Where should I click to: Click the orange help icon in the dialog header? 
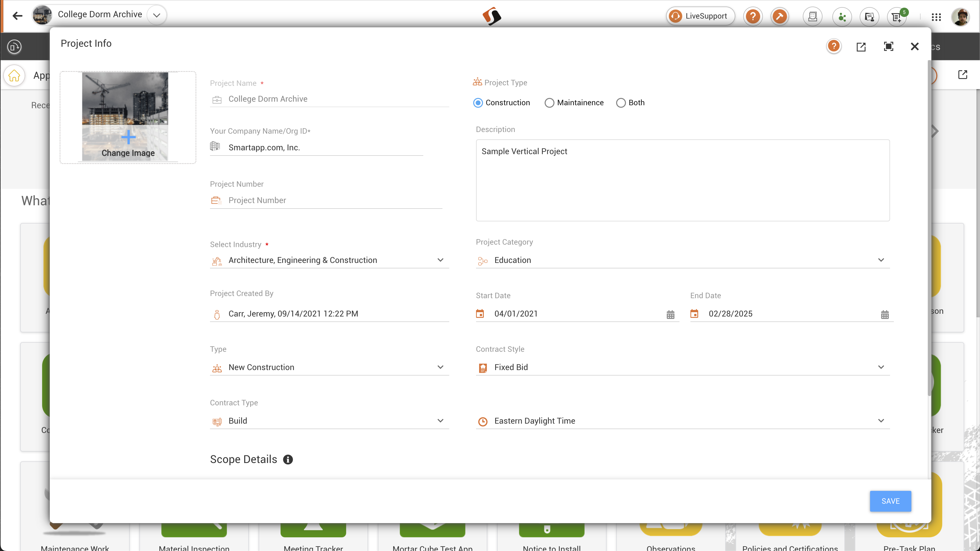(833, 46)
